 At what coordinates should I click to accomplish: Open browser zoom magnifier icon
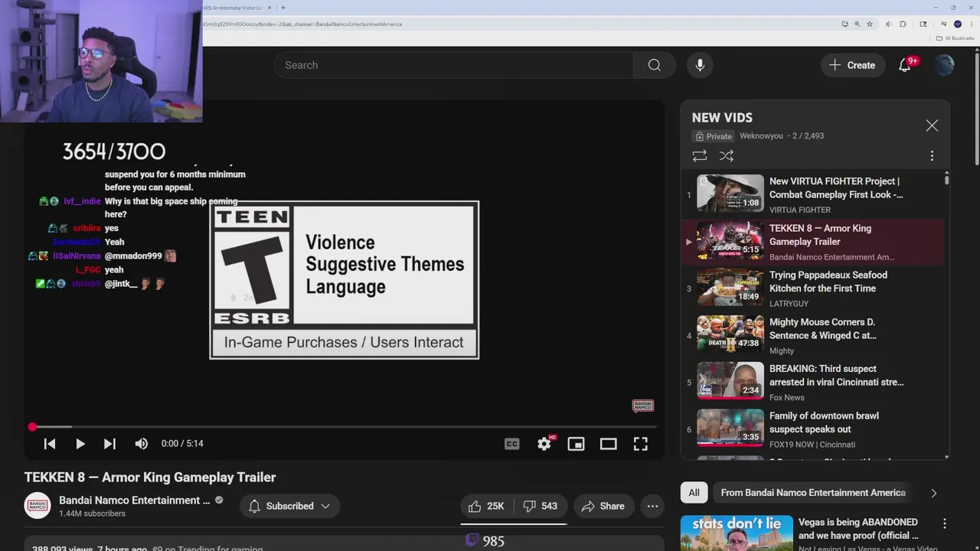tap(857, 24)
